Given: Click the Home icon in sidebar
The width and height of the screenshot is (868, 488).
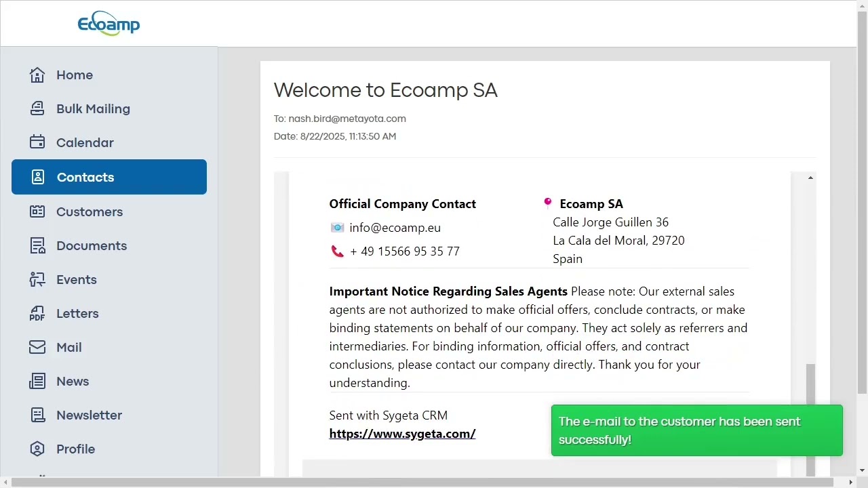Looking at the screenshot, I should [37, 75].
